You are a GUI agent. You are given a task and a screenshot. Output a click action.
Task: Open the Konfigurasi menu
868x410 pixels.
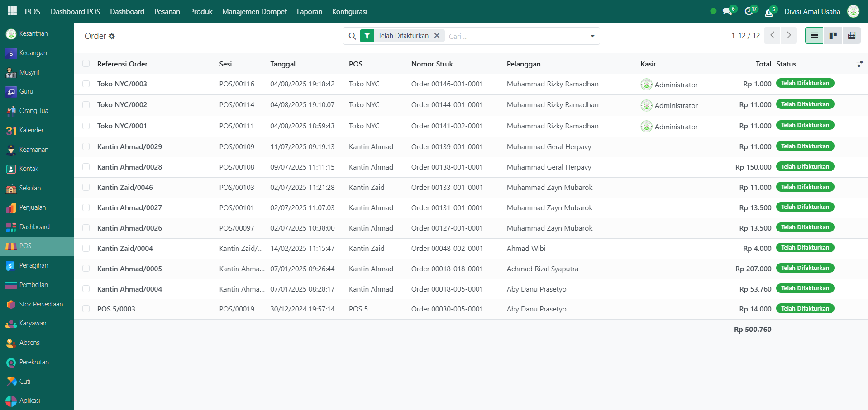pyautogui.click(x=349, y=11)
